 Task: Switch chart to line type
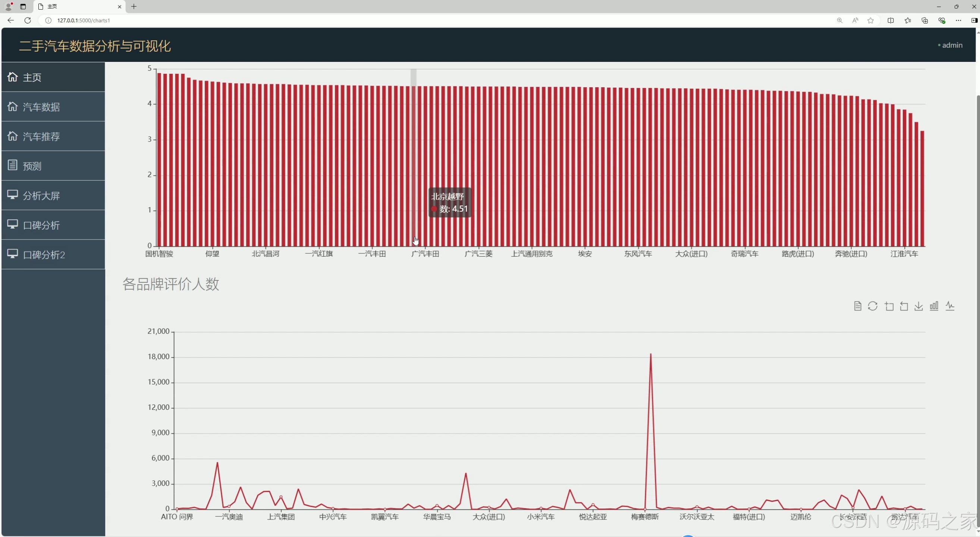click(x=949, y=306)
